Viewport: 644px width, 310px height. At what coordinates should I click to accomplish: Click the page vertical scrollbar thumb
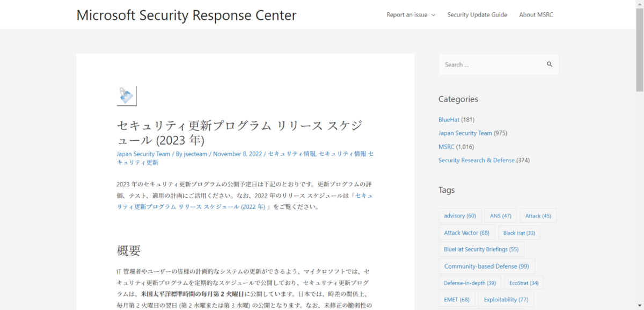coord(639,51)
